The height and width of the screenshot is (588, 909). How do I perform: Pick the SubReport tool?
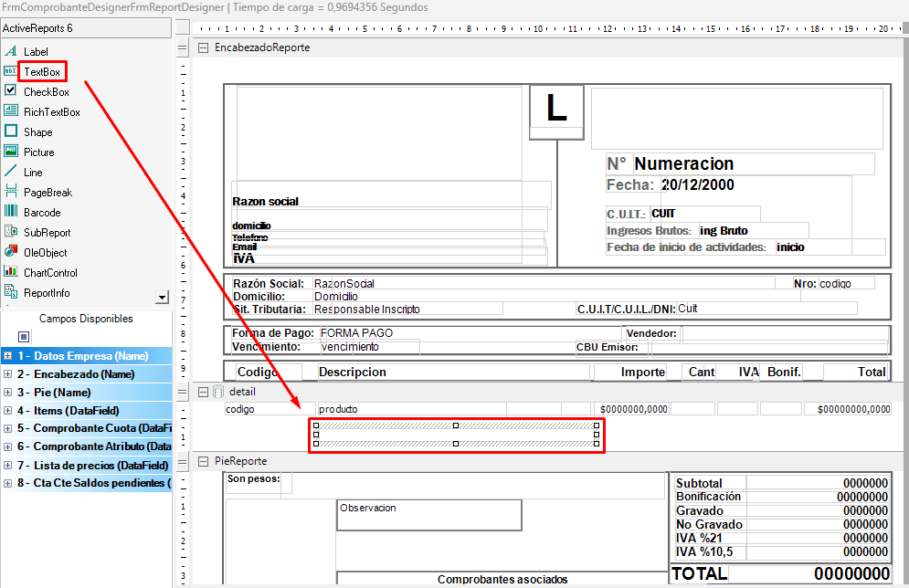[x=47, y=233]
